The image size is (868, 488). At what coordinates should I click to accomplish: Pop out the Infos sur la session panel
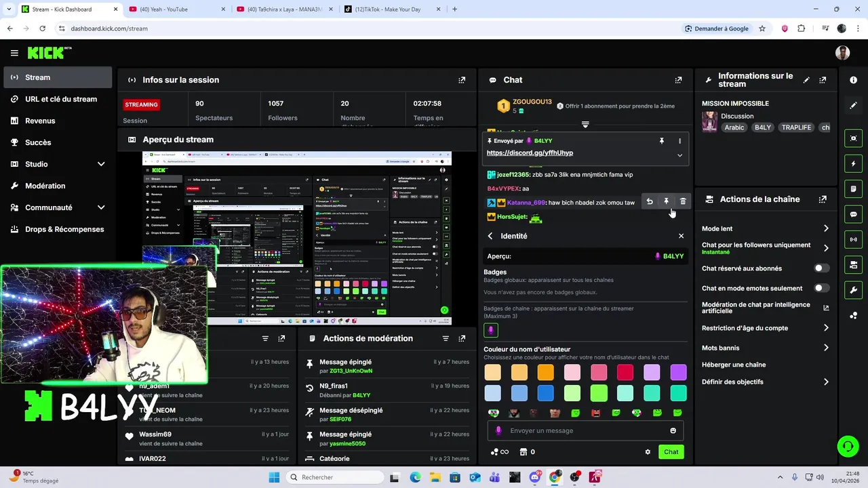pos(462,80)
